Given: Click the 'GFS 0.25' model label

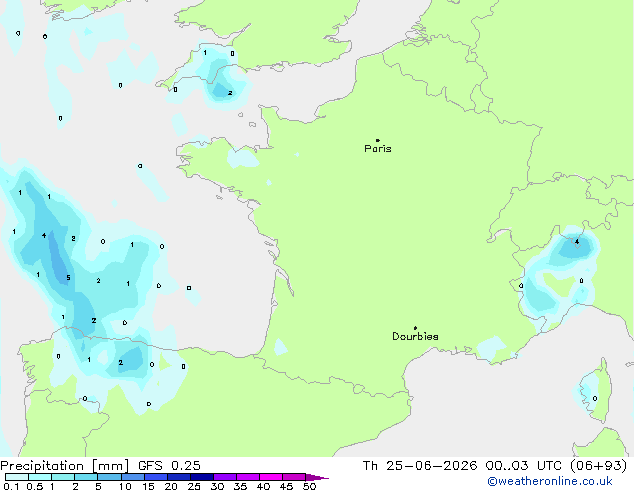Looking at the screenshot, I should pyautogui.click(x=169, y=466).
